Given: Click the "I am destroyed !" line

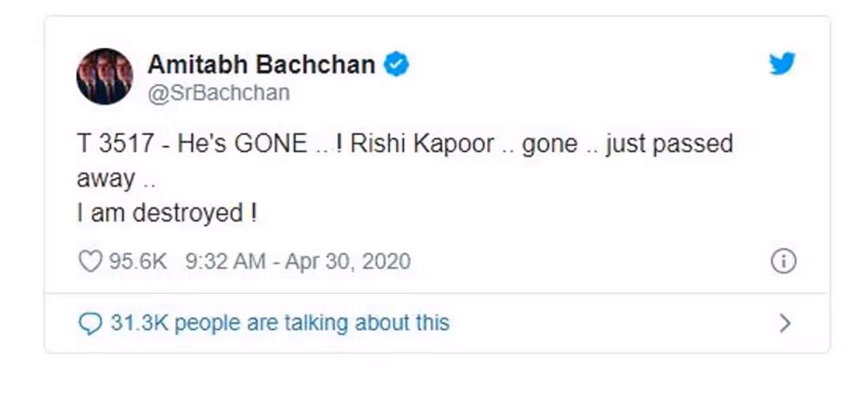Looking at the screenshot, I should (167, 214).
